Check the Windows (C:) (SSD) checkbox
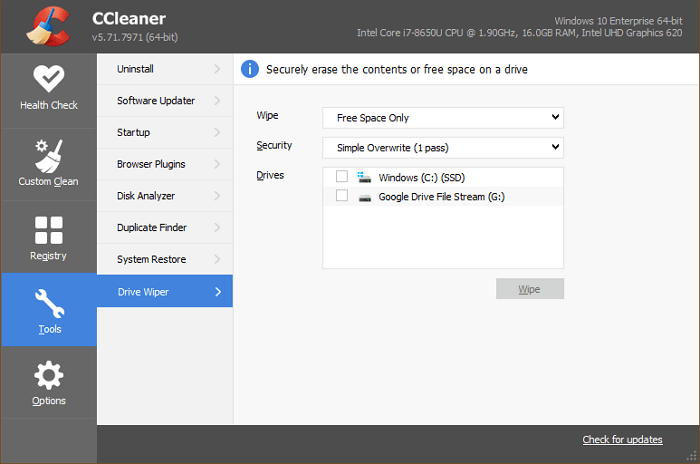 point(342,176)
